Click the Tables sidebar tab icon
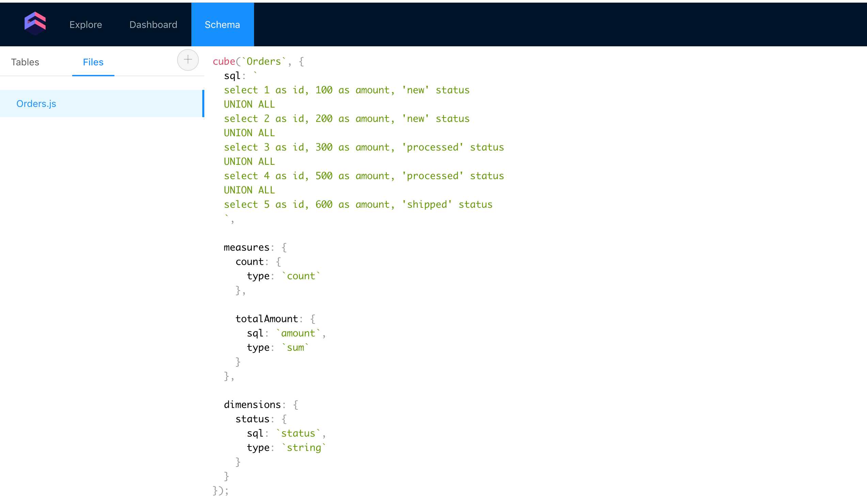The width and height of the screenshot is (867, 504). pyautogui.click(x=25, y=61)
